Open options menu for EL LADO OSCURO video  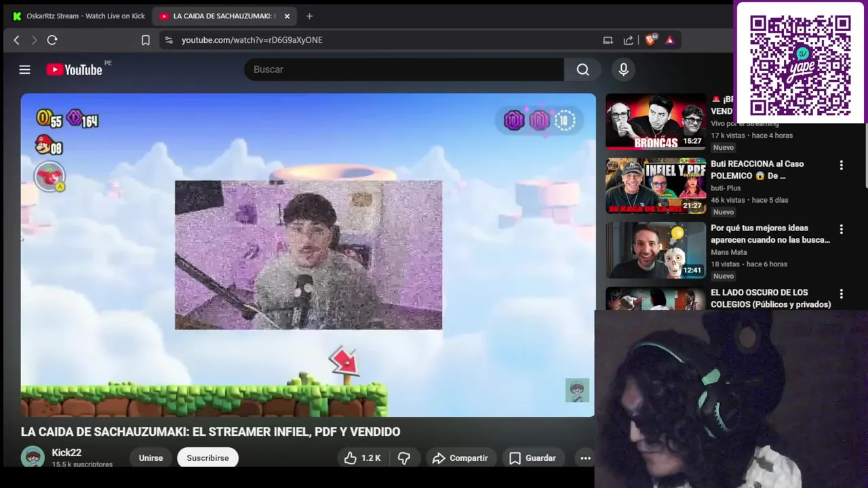coord(842,293)
